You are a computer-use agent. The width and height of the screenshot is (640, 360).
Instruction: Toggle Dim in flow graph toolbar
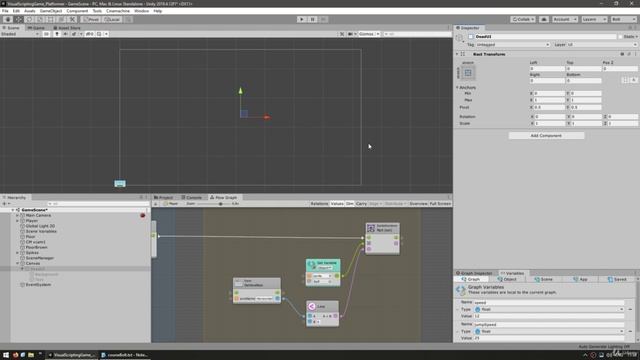click(x=350, y=204)
